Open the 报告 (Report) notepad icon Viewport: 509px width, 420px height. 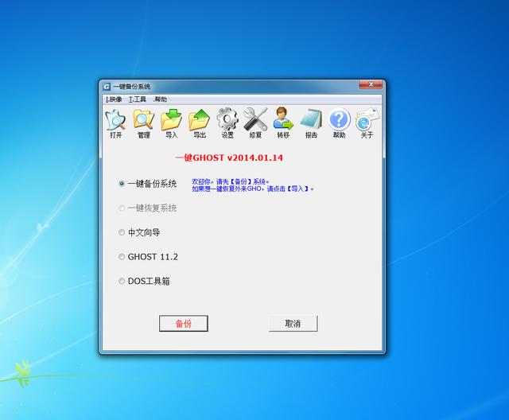point(311,121)
